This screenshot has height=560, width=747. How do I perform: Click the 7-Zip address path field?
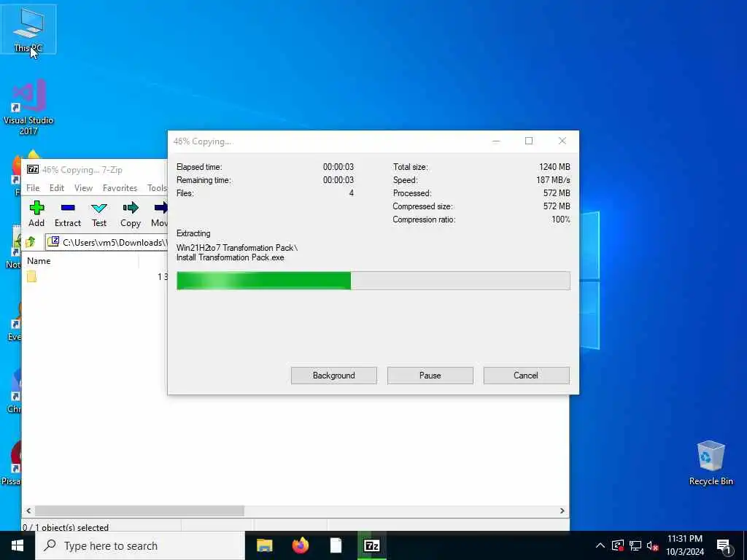coord(107,242)
